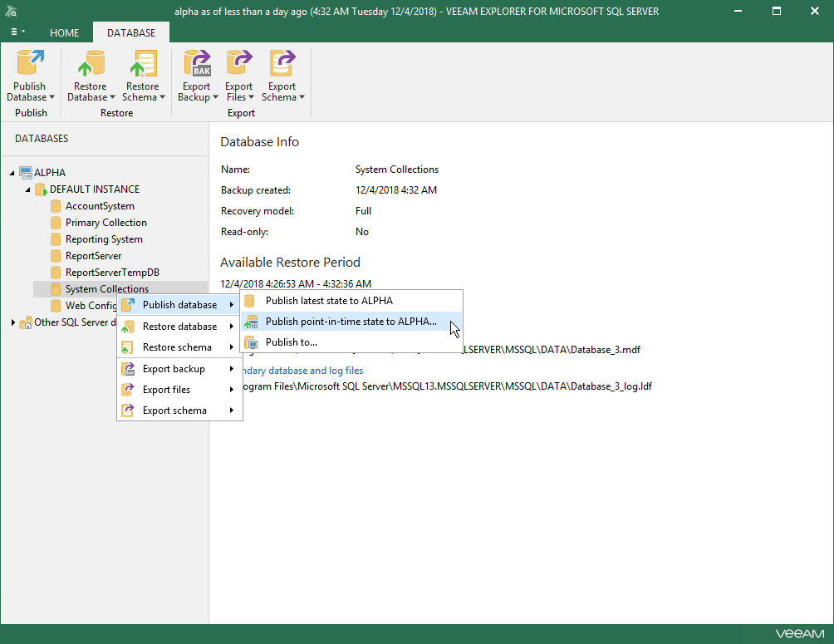
Task: Click the Web Config database icon
Action: (x=56, y=306)
